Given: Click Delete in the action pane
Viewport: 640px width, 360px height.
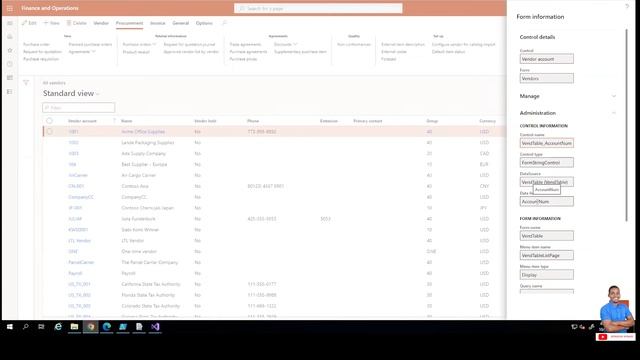Looking at the screenshot, I should pyautogui.click(x=77, y=23).
